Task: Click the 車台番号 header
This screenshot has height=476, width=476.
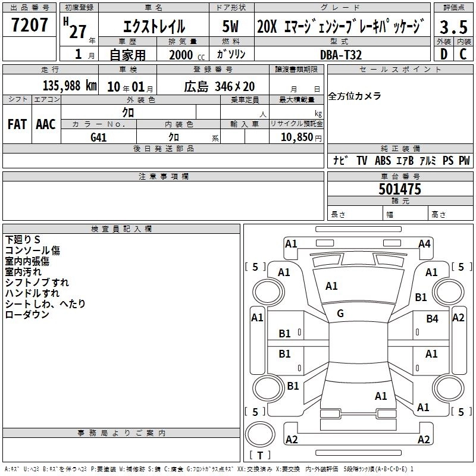Action: click(400, 176)
